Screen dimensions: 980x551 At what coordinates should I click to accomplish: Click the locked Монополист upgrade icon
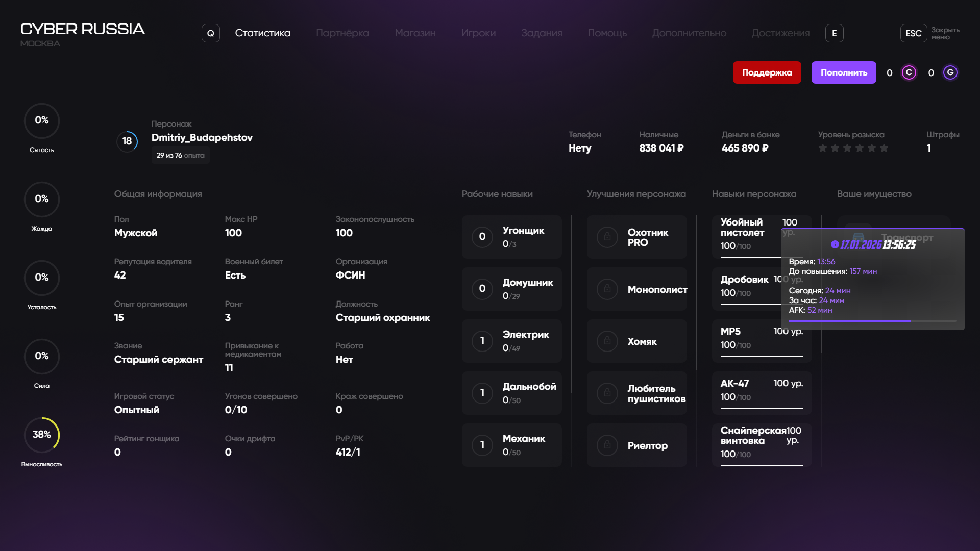(x=607, y=289)
